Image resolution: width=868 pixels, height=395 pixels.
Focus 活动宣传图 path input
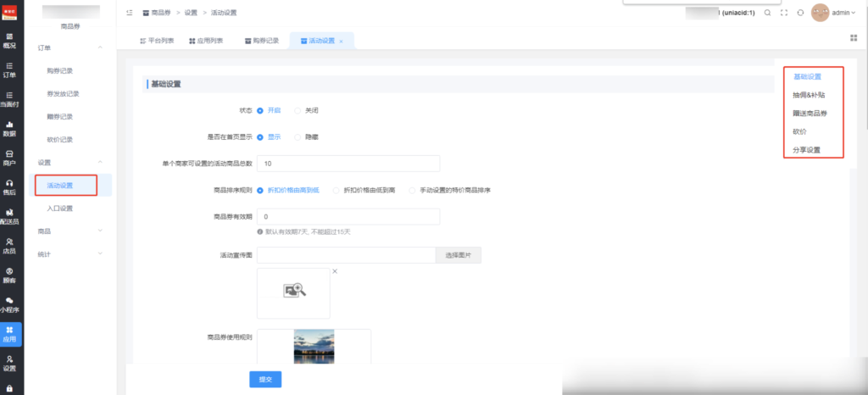coord(347,255)
